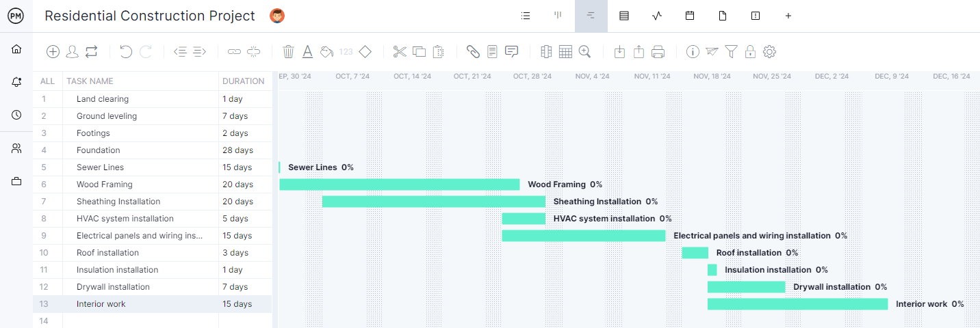Screen dimensions: 980x328
Task: Open team people icon in sidebar
Action: click(x=16, y=148)
